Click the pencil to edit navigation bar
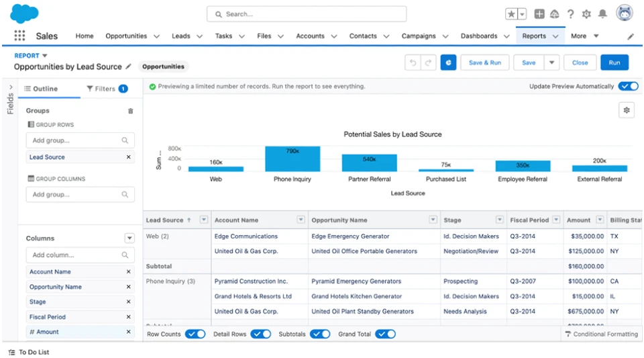644x358 pixels. pos(631,36)
